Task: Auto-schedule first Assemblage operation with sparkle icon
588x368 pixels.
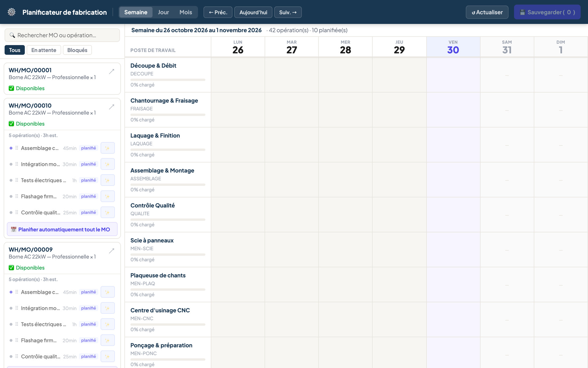Action: (x=107, y=148)
